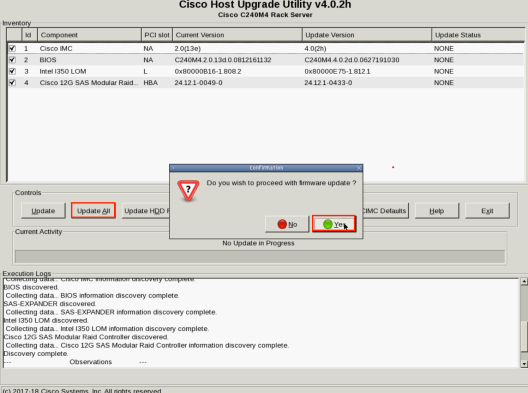The image size is (528, 393).
Task: Click 'SAS-EXPANDER discovered.' log line
Action: click(x=50, y=304)
